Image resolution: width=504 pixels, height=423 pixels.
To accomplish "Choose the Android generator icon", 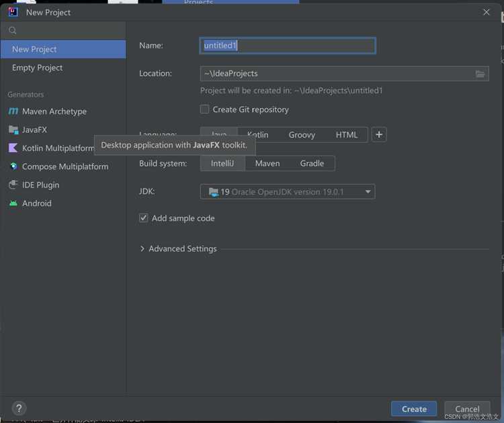I will (13, 203).
